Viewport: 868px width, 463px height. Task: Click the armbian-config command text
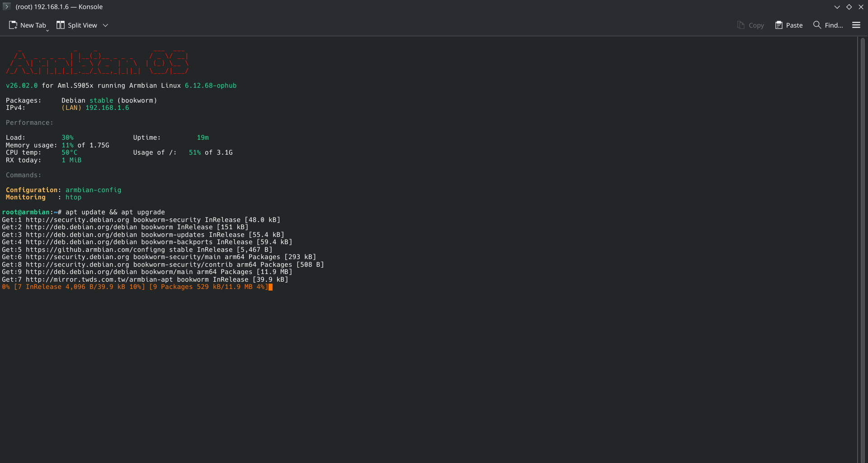click(93, 190)
